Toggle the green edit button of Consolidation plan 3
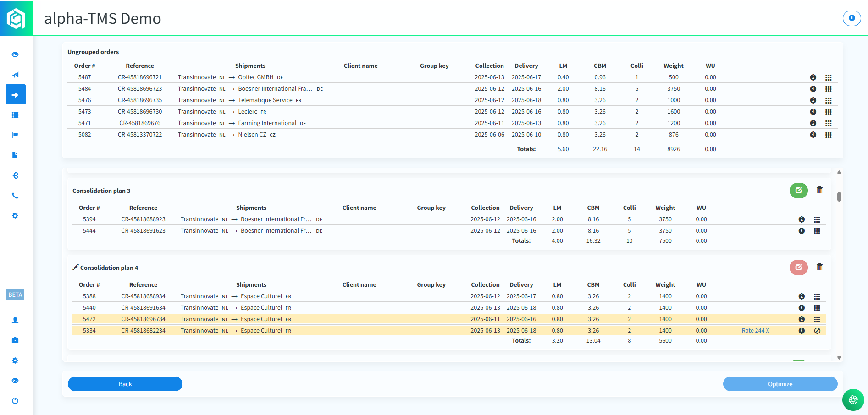Viewport: 868px width, 415px height. pos(798,191)
